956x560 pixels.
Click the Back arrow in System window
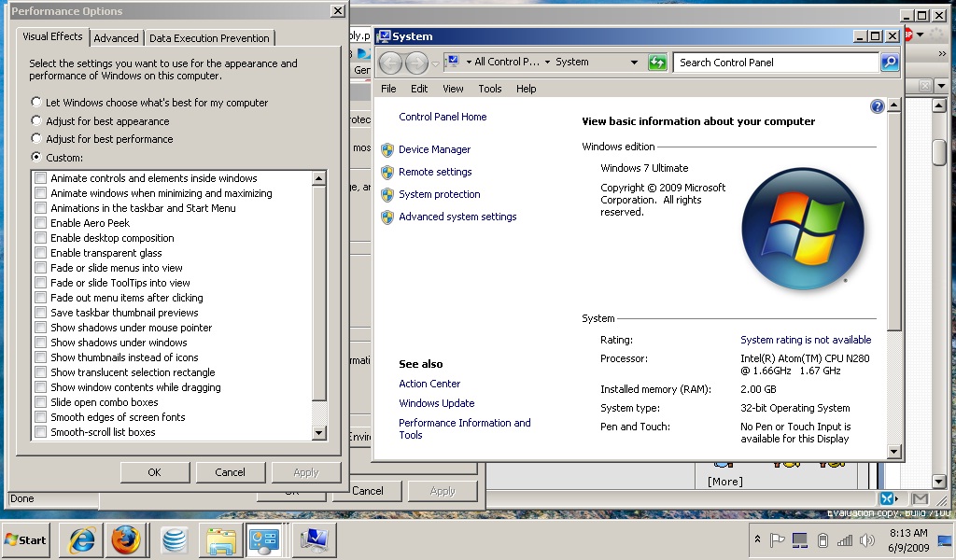[x=391, y=63]
